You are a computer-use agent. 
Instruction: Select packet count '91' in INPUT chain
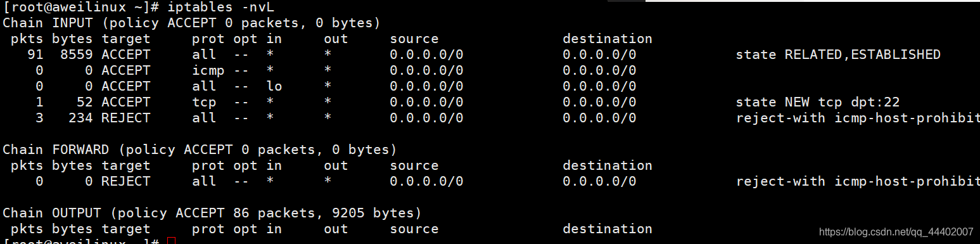35,55
